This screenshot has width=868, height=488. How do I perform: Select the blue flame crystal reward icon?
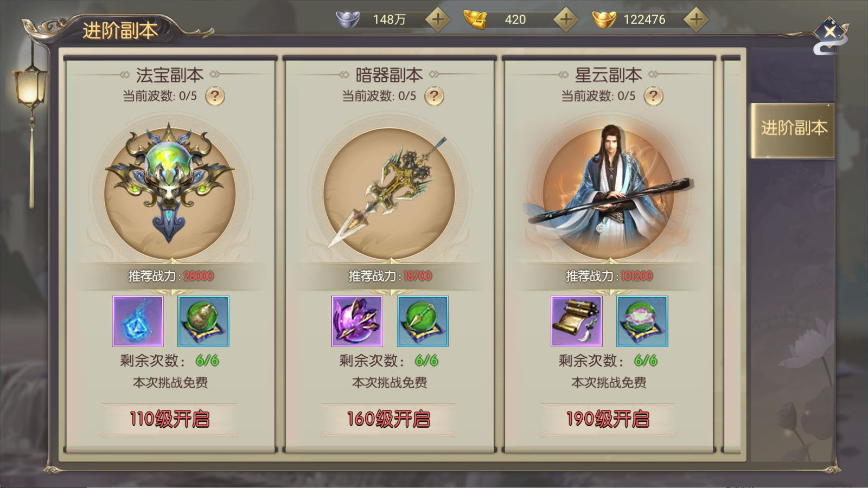pos(138,321)
